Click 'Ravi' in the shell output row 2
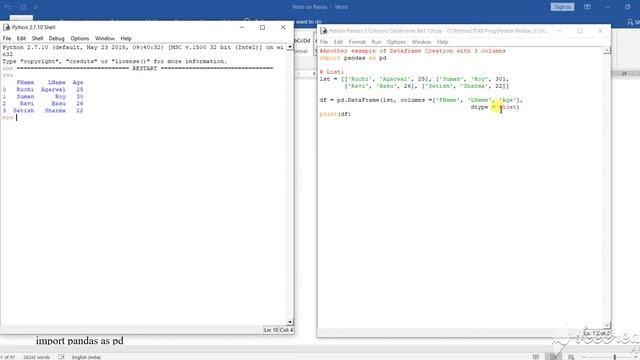640x360 pixels. pyautogui.click(x=27, y=104)
